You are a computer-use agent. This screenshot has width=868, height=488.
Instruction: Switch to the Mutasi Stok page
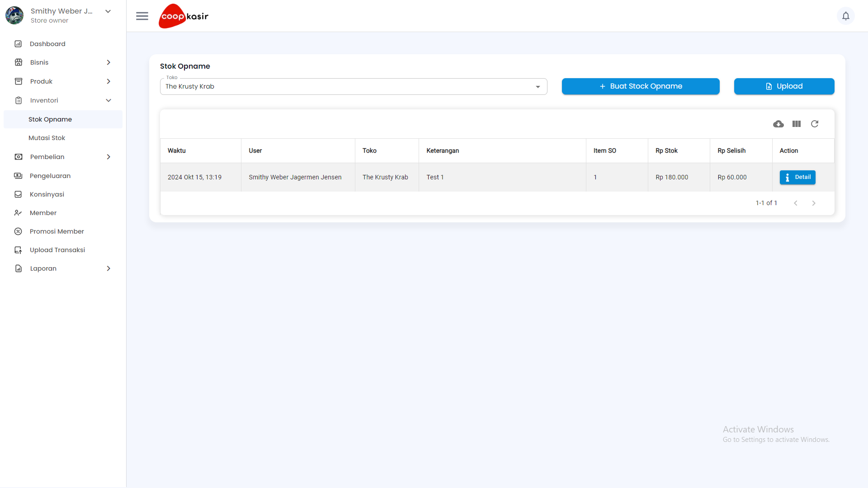[x=47, y=138]
